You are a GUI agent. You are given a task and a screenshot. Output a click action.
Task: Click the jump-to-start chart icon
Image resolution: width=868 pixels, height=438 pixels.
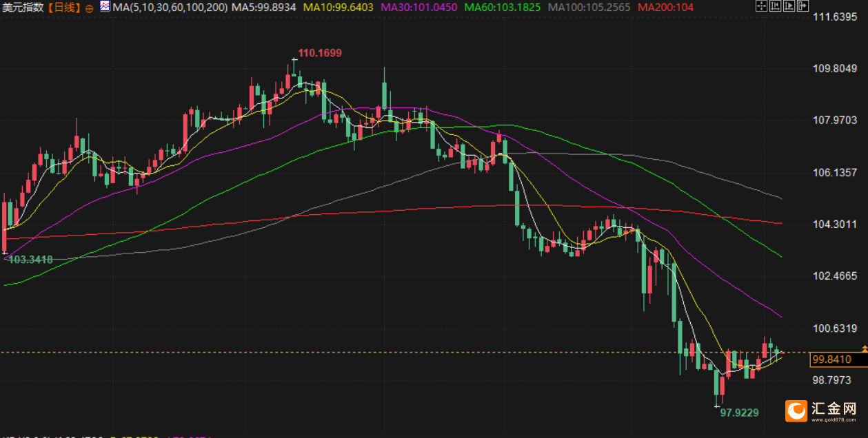774,7
